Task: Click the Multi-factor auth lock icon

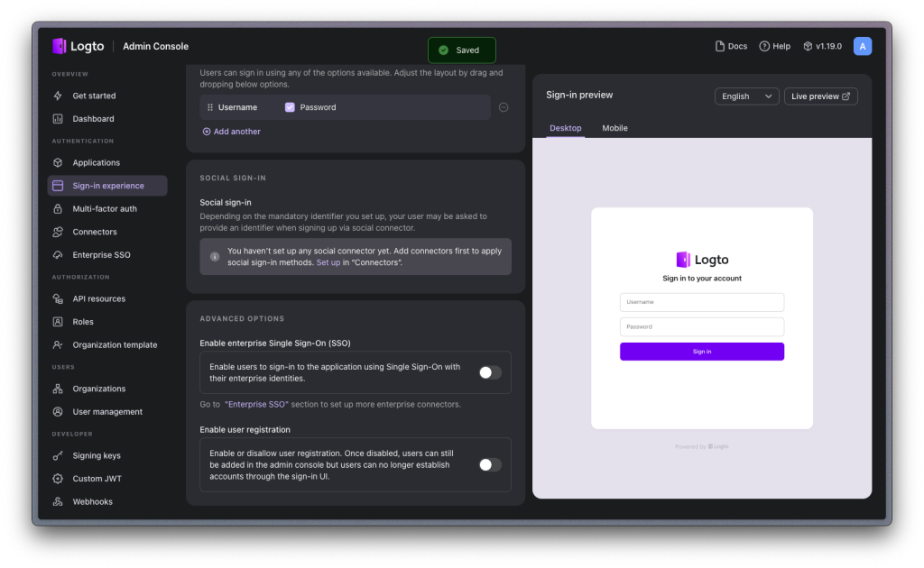Action: (58, 209)
